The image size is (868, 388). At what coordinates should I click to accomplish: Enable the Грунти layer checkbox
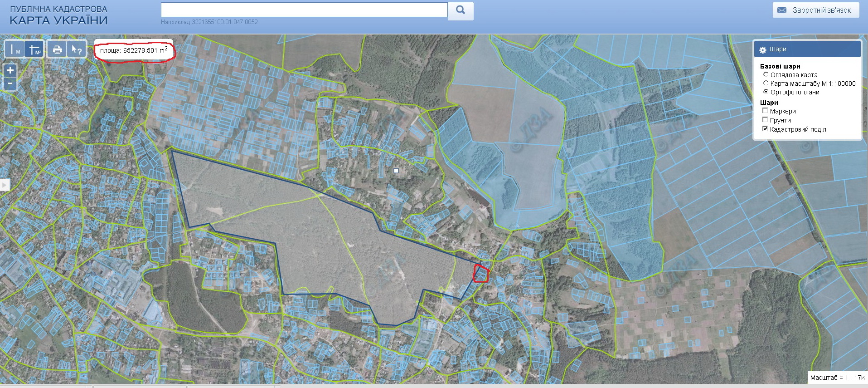pyautogui.click(x=766, y=120)
